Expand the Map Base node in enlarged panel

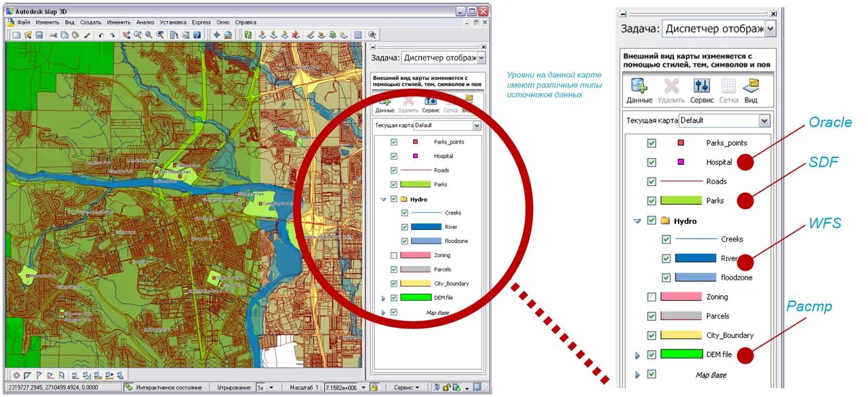click(x=637, y=375)
